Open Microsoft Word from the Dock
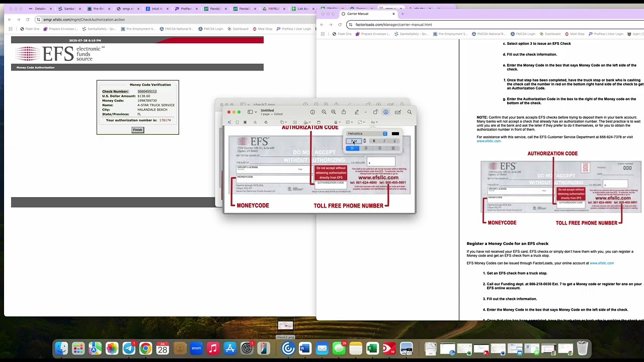Image resolution: width=644 pixels, height=362 pixels. [x=305, y=348]
